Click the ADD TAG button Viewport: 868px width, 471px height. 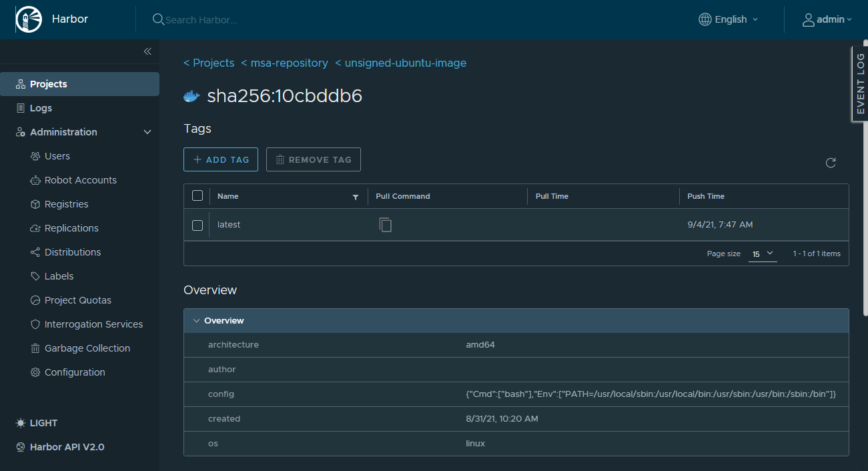tap(221, 159)
